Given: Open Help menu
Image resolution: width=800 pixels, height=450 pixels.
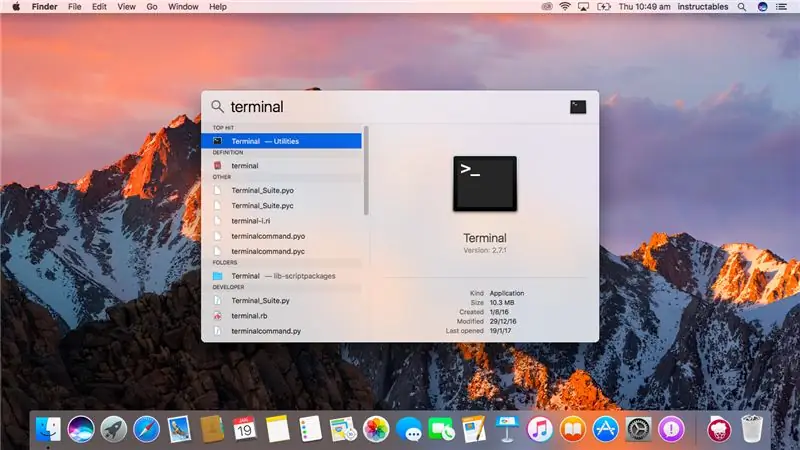Looking at the screenshot, I should (x=218, y=7).
